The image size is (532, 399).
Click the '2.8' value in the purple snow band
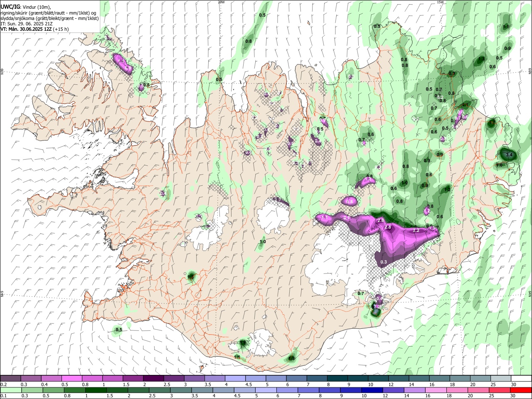388,227
